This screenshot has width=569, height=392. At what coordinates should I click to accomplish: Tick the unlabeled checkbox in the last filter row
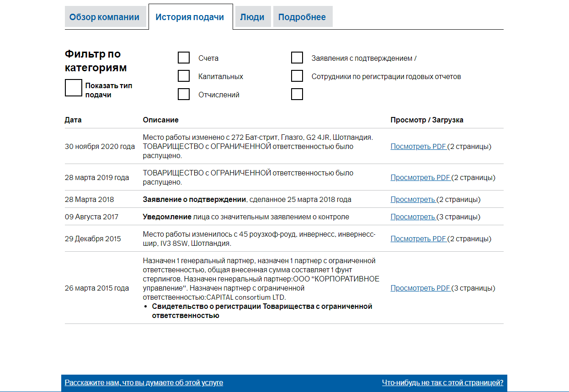[x=297, y=94]
